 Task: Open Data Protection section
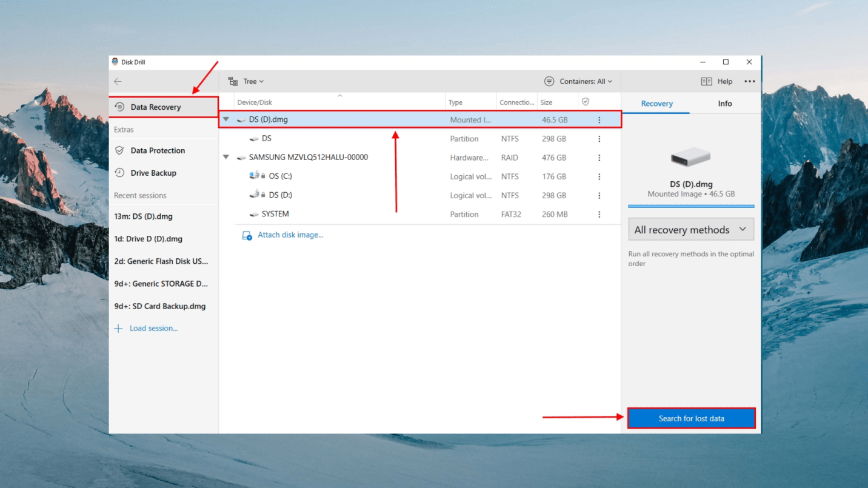[164, 150]
